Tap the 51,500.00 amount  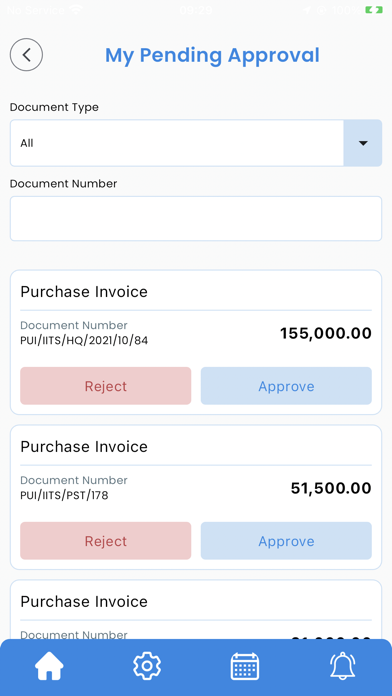[x=331, y=488]
